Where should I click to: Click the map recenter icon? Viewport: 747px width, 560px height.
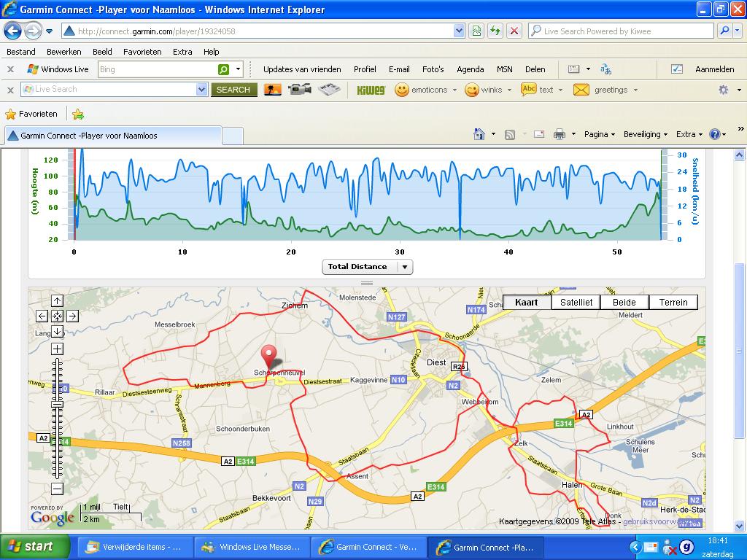pyautogui.click(x=57, y=316)
